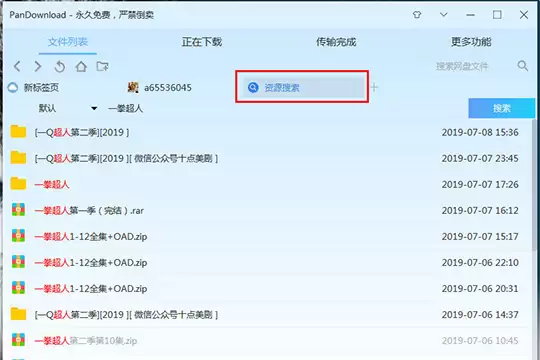Click the blue search icon on 资源搜索 tab
This screenshot has height=360, width=540.
pyautogui.click(x=253, y=88)
